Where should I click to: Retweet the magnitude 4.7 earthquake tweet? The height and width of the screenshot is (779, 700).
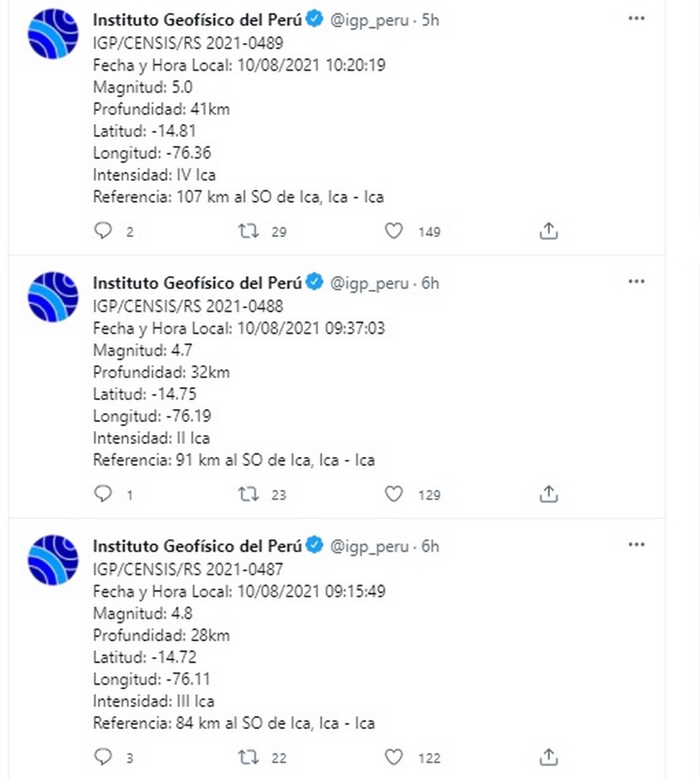pos(248,494)
